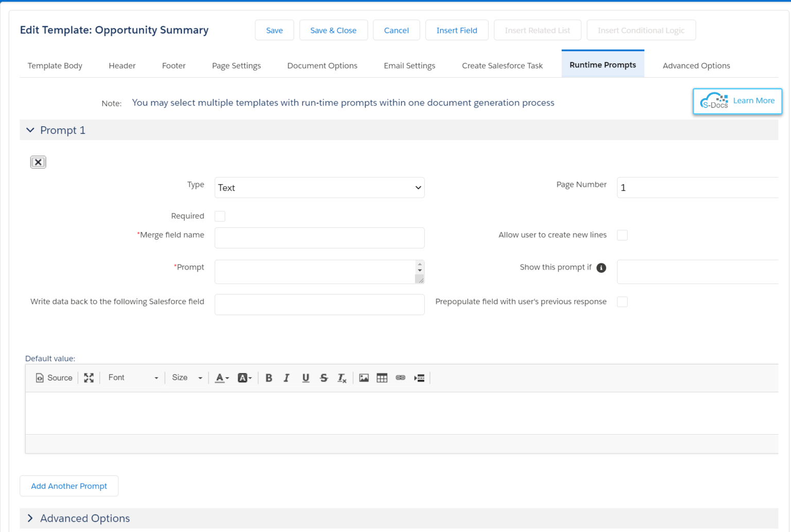Screen dimensions: 791x532
Task: Switch to the Email Settings tab
Action: point(409,66)
